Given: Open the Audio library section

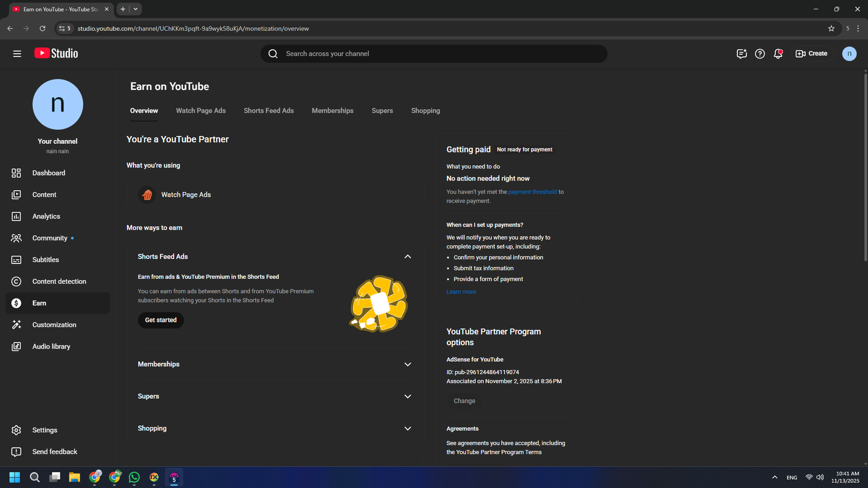Looking at the screenshot, I should [x=51, y=346].
